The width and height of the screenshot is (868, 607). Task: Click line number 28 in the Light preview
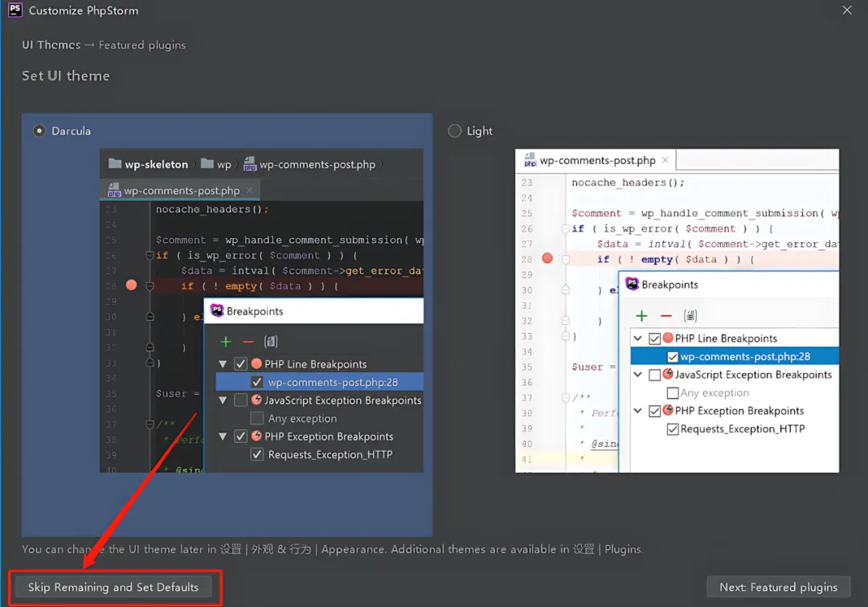(x=526, y=259)
